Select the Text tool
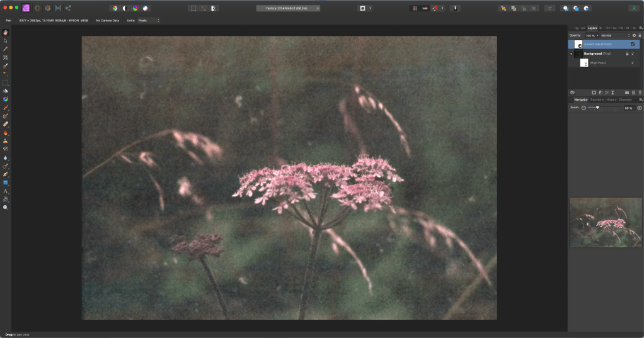This screenshot has width=644, height=338. click(x=6, y=191)
